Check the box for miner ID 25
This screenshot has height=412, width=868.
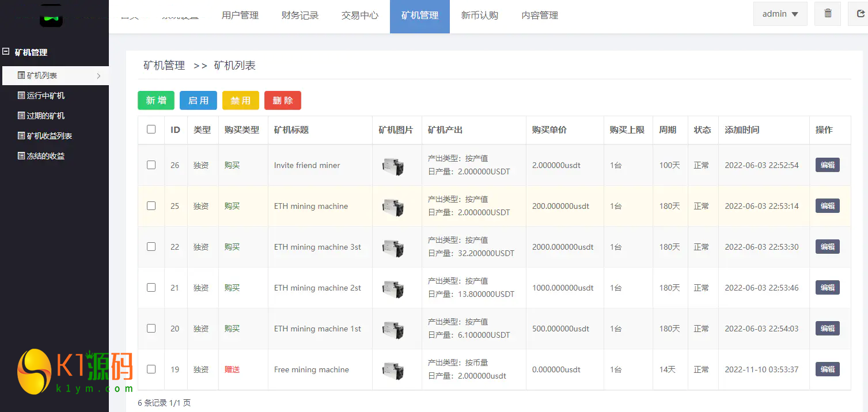coord(151,206)
